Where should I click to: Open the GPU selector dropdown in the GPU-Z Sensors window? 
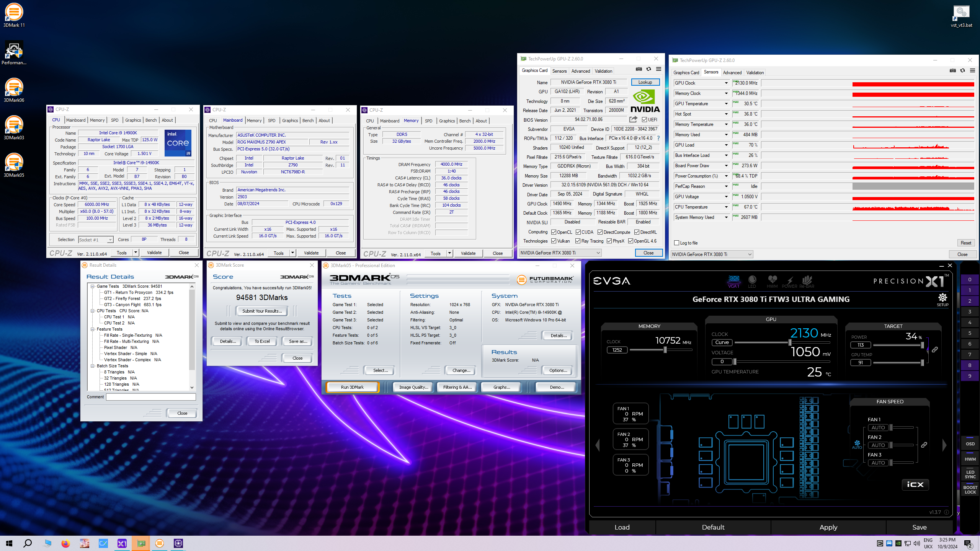coord(712,254)
